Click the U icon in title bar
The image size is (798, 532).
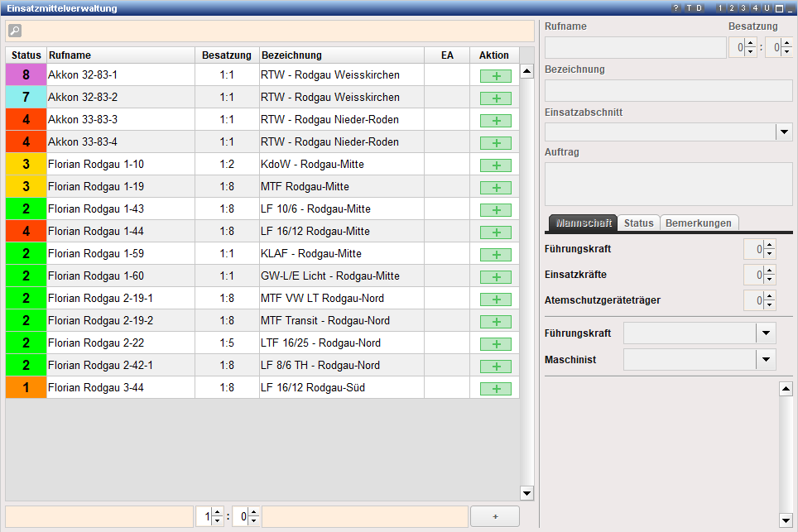pyautogui.click(x=767, y=8)
